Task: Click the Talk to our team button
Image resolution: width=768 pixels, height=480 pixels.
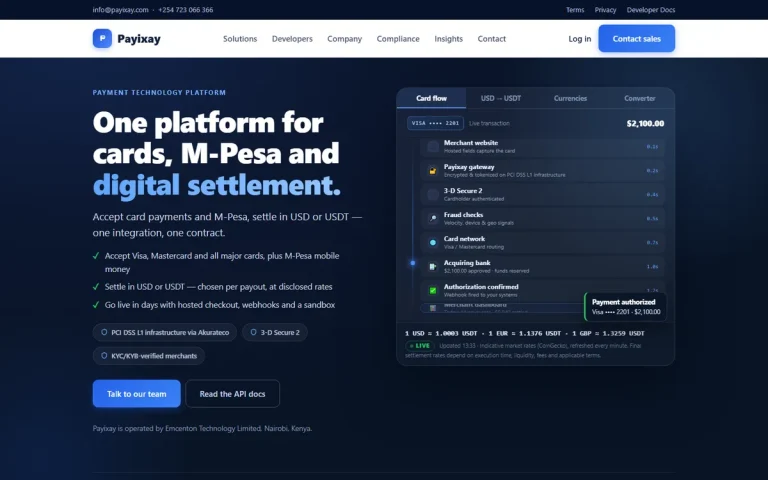Action: tap(137, 393)
